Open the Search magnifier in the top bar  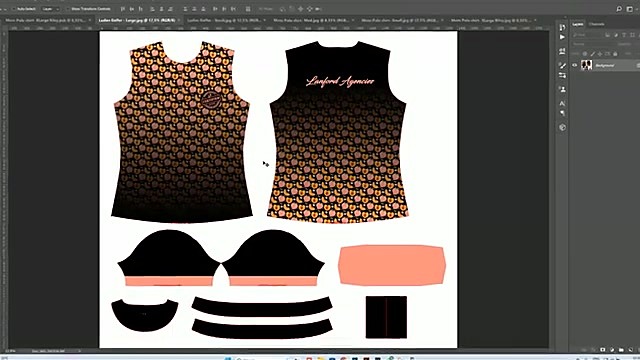pyautogui.click(x=619, y=9)
